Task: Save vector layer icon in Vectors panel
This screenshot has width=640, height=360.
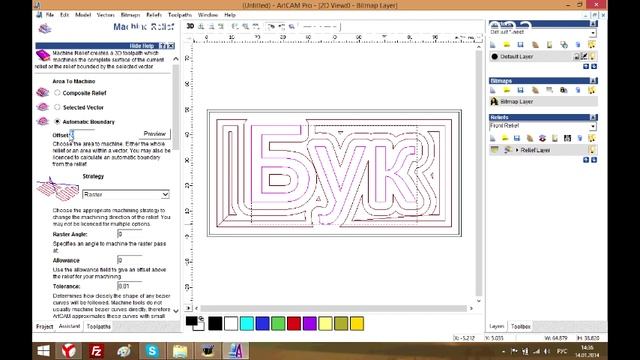Action: (x=520, y=44)
